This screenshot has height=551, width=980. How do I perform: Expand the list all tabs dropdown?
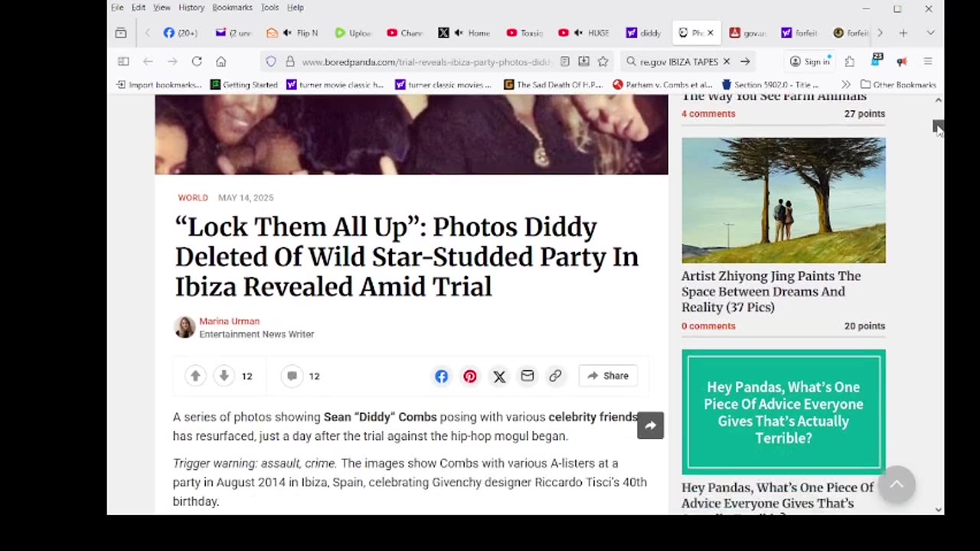coord(930,33)
